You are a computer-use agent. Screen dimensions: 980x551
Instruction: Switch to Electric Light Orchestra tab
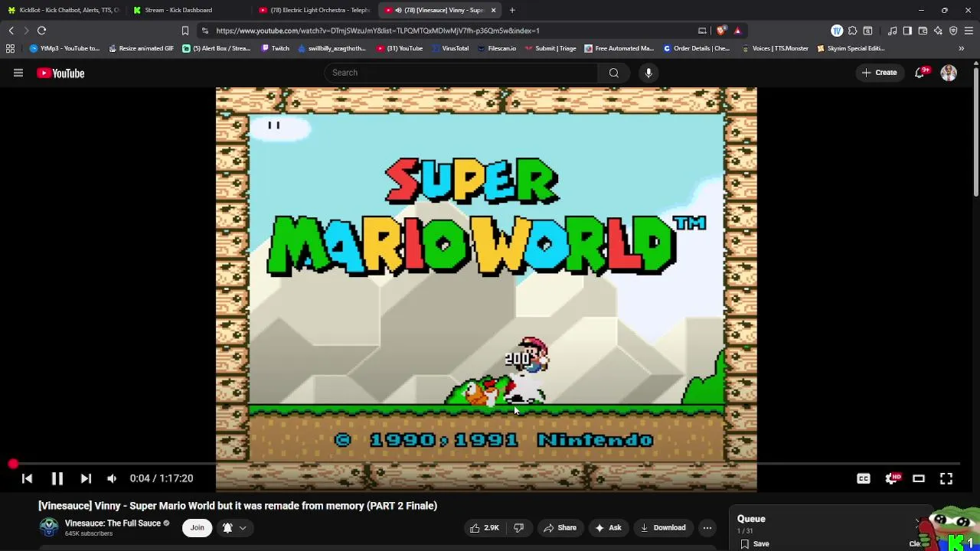[314, 10]
